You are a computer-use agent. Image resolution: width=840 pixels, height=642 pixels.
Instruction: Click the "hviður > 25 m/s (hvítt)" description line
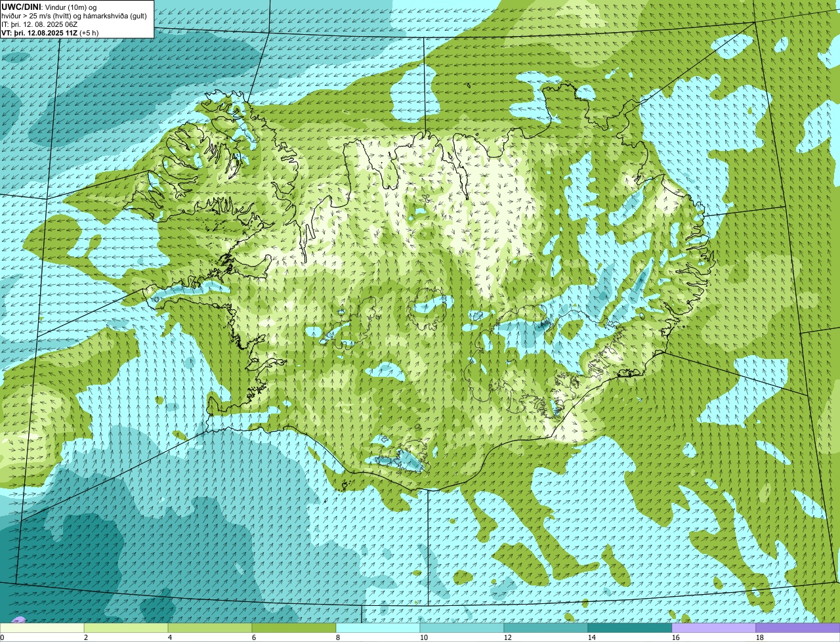[x=75, y=15]
